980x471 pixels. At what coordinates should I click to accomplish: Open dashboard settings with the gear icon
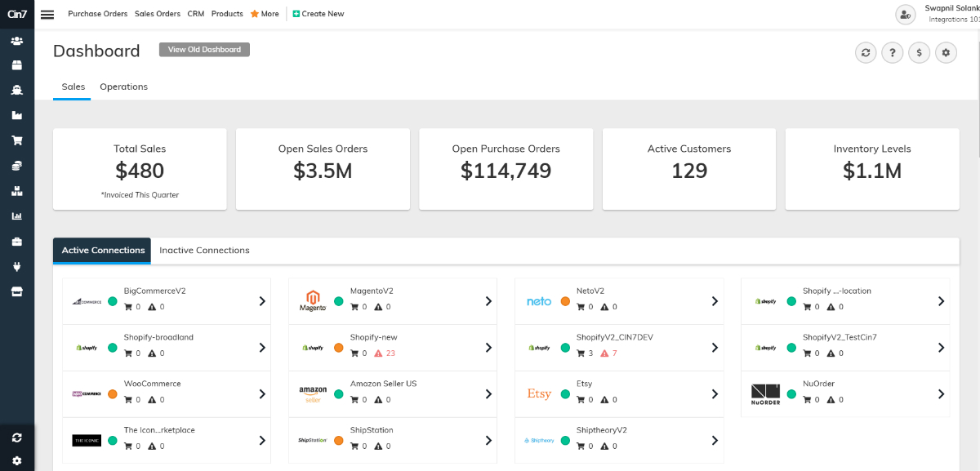pos(946,52)
